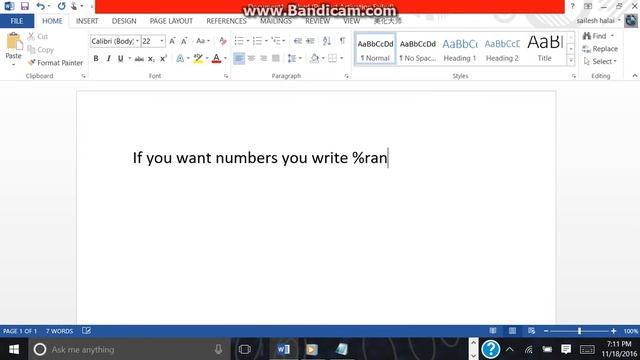Viewport: 640px width, 360px height.
Task: Open the Paste options dropdown arrow
Action: [13, 65]
